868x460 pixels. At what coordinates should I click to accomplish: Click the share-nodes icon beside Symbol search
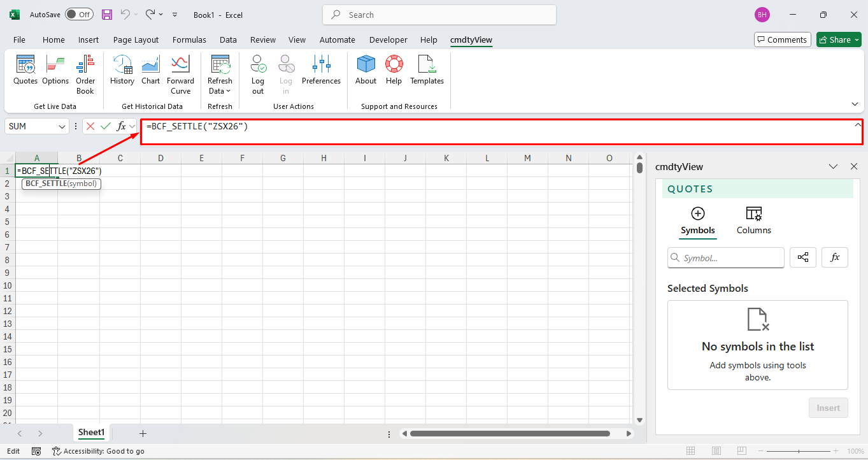click(x=803, y=257)
